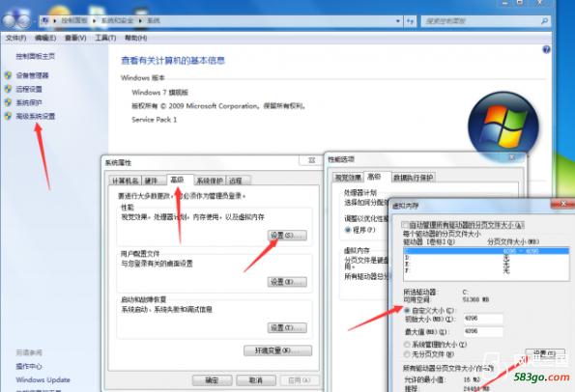
Task: Open address bar history dropdown arrow
Action: pyautogui.click(x=398, y=21)
